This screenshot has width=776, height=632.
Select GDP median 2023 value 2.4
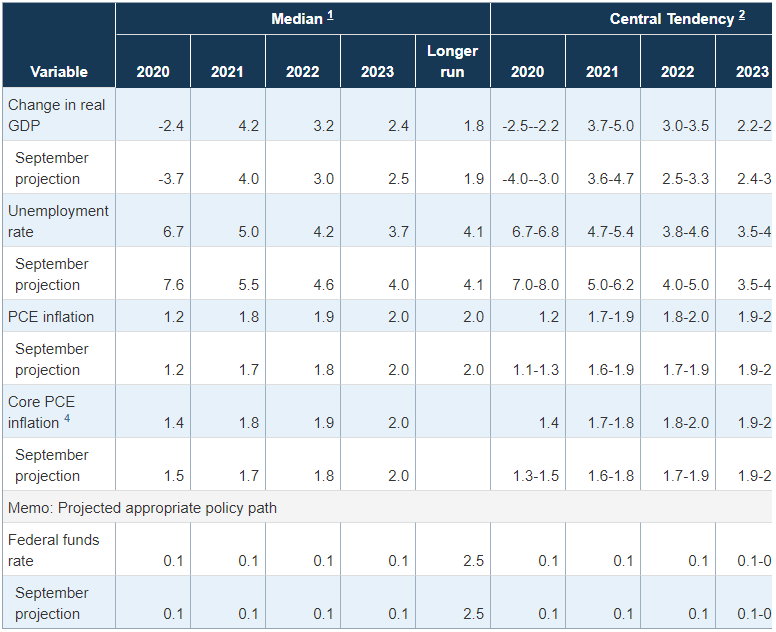(398, 126)
